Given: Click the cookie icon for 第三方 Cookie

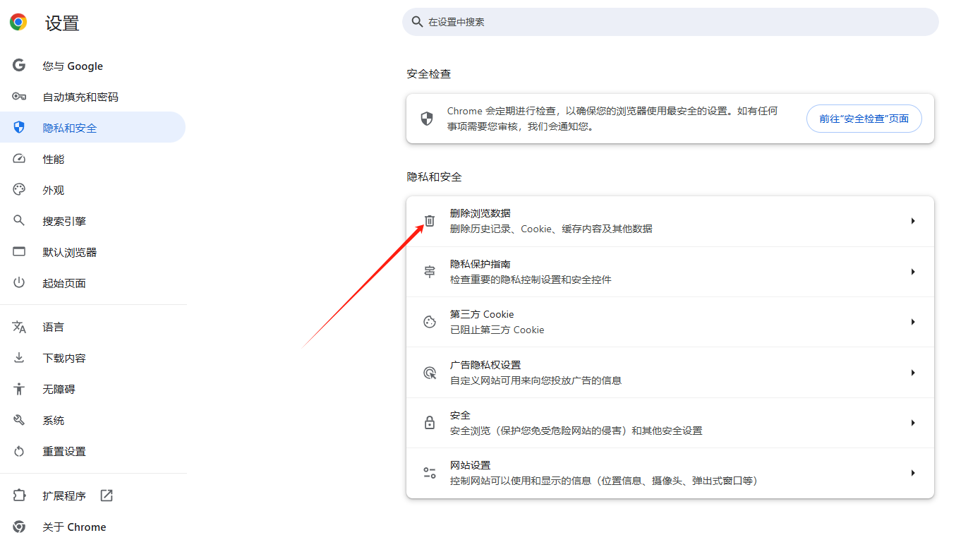Looking at the screenshot, I should tap(430, 322).
